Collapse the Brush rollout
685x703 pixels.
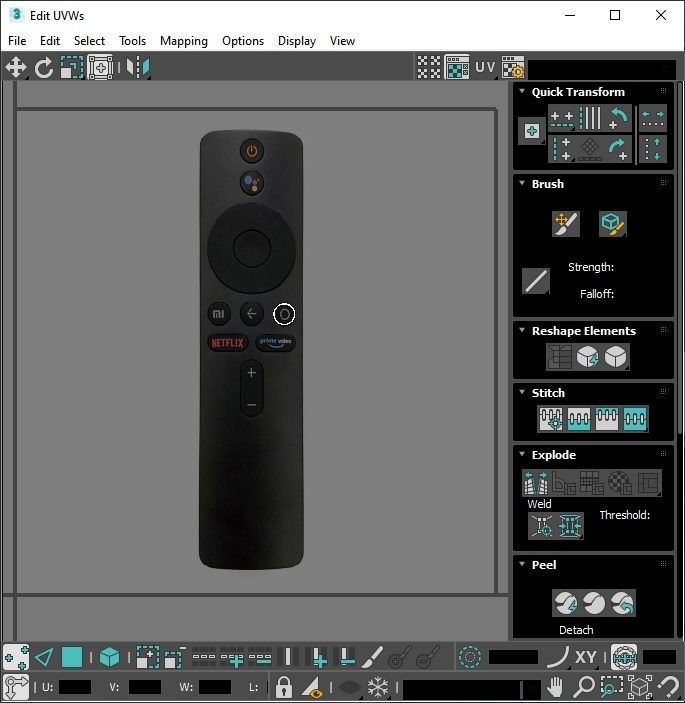[522, 183]
